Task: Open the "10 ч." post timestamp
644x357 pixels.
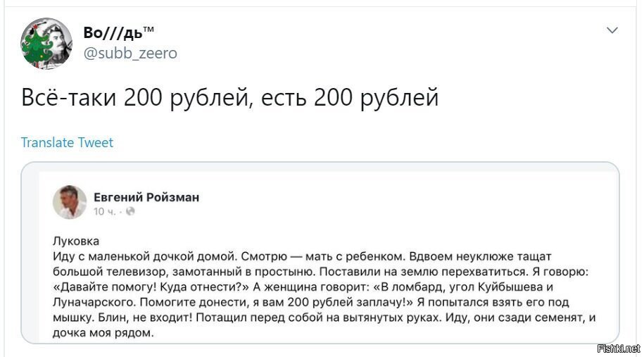Action: pyautogui.click(x=105, y=211)
